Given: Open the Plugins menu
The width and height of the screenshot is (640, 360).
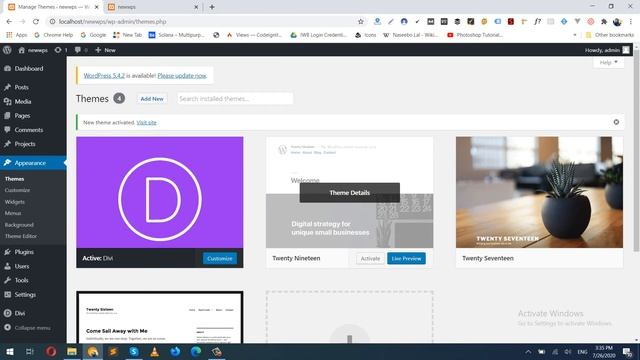Looking at the screenshot, I should click(24, 252).
